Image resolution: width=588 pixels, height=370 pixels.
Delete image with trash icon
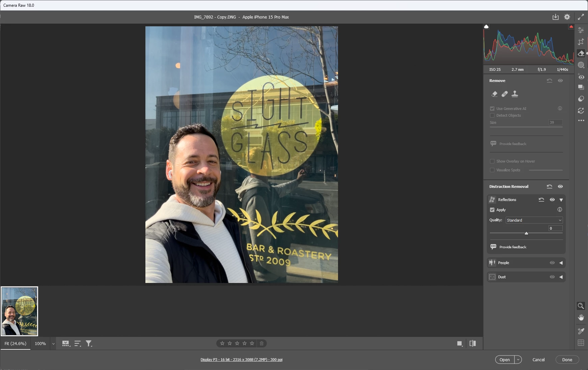(x=261, y=343)
